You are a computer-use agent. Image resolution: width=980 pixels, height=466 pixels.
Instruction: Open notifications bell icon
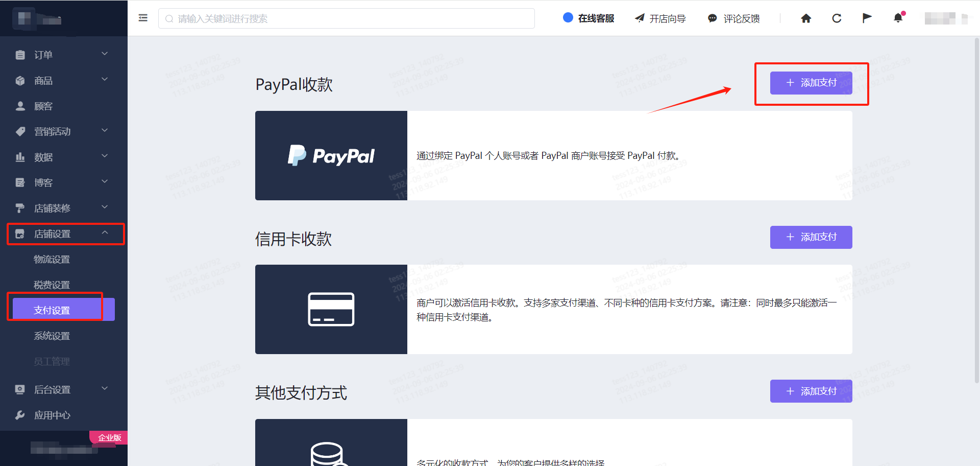pos(898,18)
